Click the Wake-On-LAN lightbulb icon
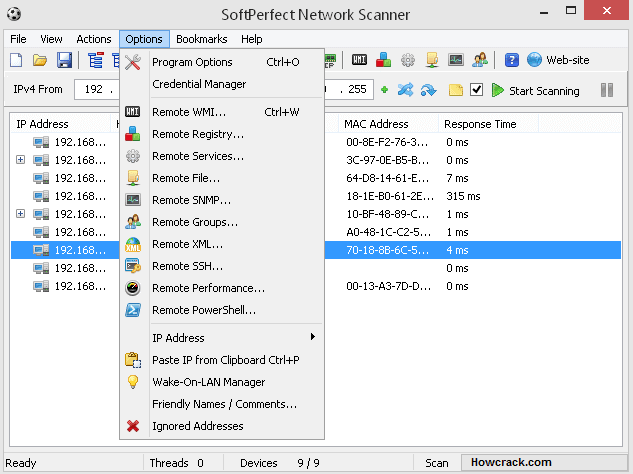The image size is (633, 474). tap(133, 382)
